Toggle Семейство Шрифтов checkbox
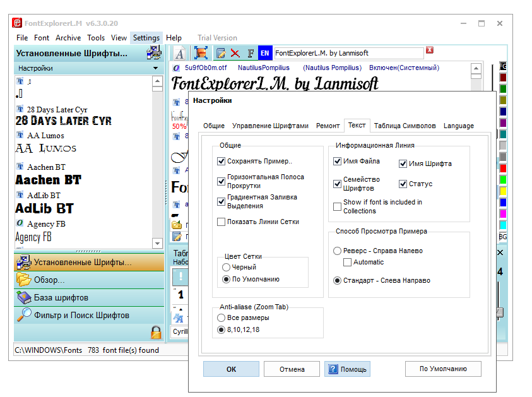The image size is (532, 397). [337, 184]
